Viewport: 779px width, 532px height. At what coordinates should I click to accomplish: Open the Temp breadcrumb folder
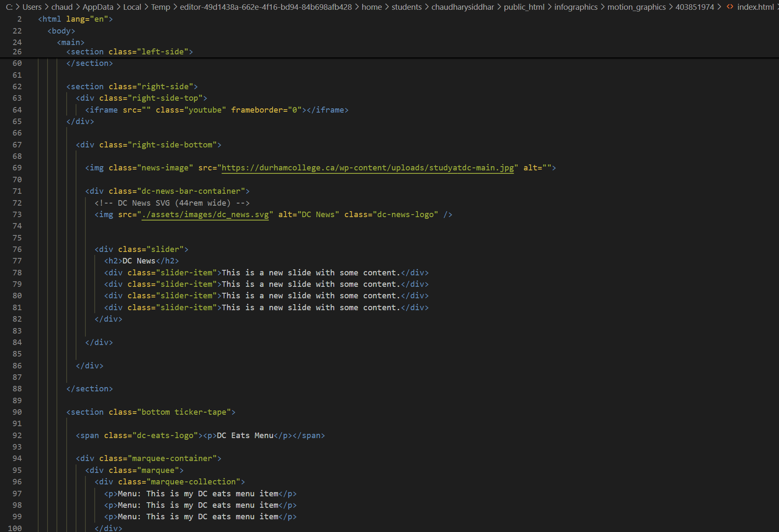[x=160, y=7]
